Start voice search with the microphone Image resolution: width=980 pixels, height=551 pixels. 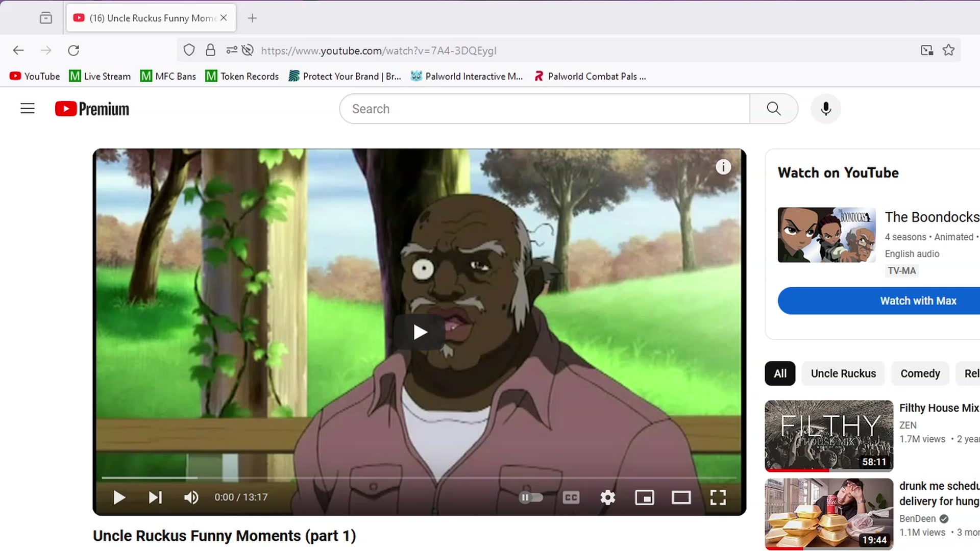pos(826,109)
